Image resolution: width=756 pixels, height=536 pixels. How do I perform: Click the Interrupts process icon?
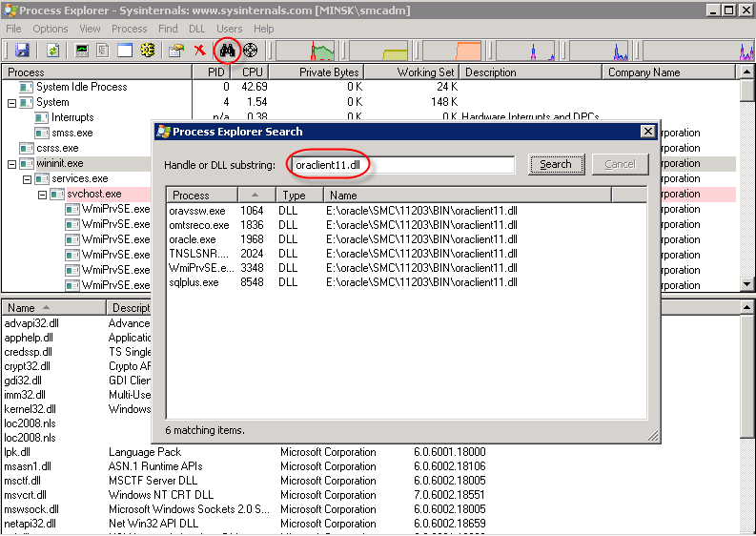pyautogui.click(x=41, y=117)
